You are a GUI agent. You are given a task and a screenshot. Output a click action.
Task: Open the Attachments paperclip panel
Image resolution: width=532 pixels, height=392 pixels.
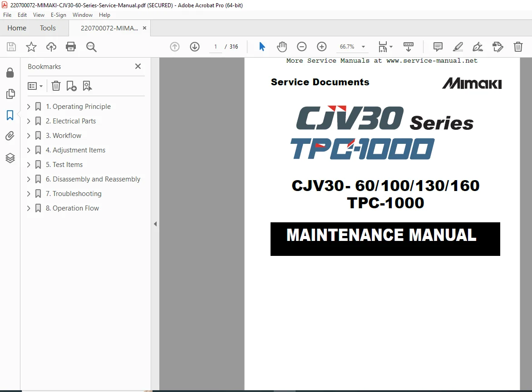pyautogui.click(x=10, y=136)
